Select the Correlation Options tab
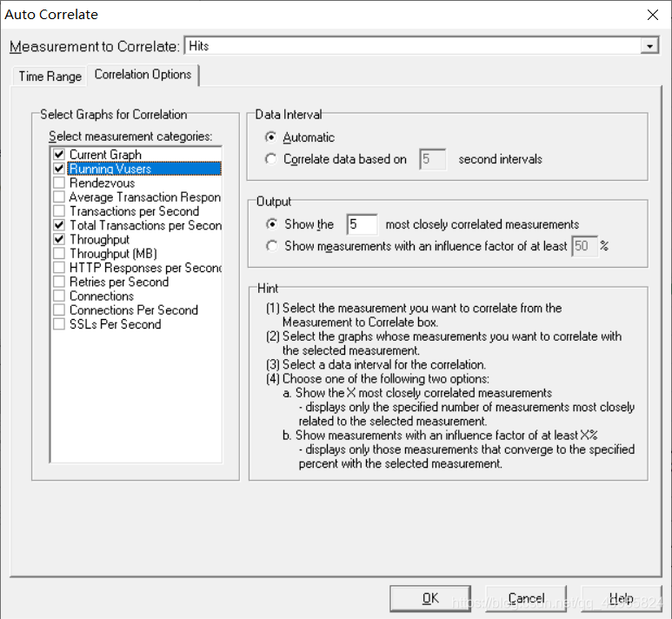 click(x=143, y=75)
